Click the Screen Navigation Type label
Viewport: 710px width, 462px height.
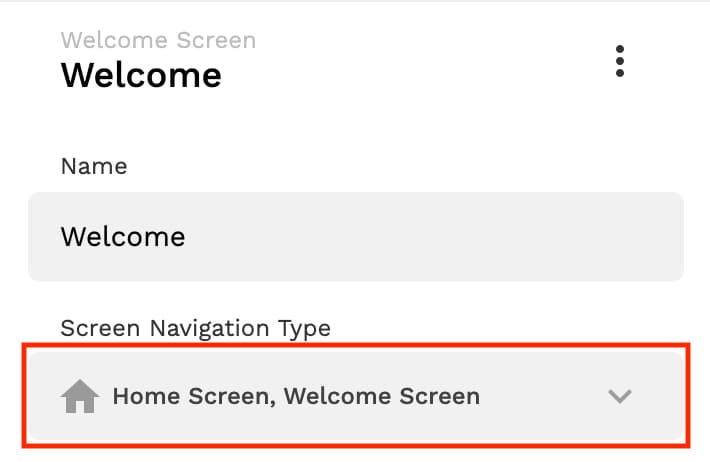196,328
